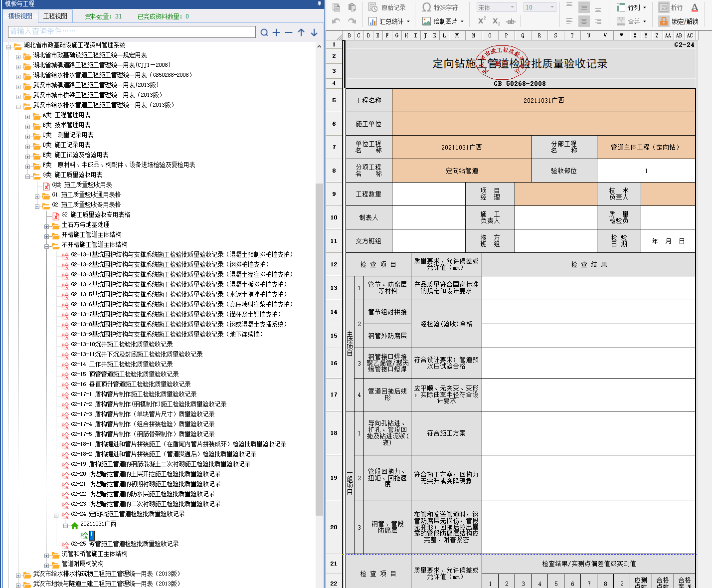The height and width of the screenshot is (588, 712).
Task: Click the 定向钻管道 cell
Action: coord(462,171)
